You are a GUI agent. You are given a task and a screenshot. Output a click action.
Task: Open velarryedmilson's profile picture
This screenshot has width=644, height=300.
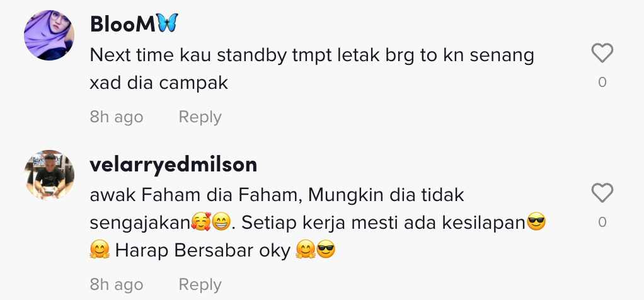tap(49, 175)
